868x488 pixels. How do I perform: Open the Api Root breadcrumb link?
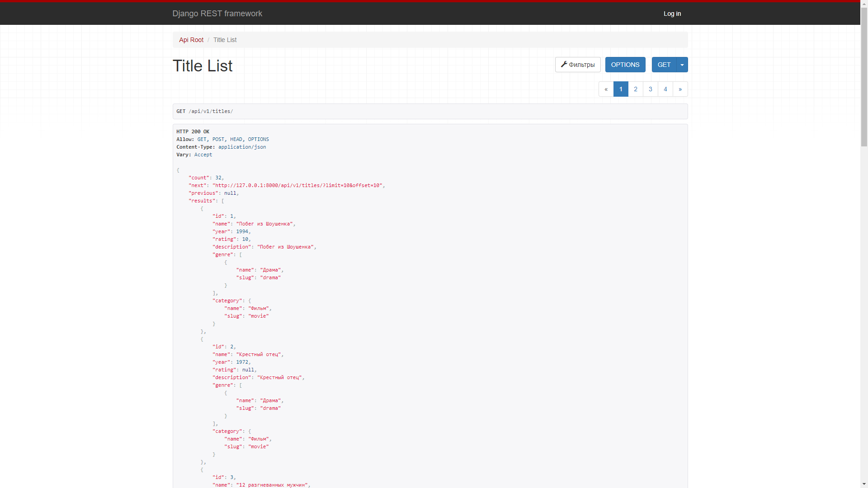click(191, 40)
